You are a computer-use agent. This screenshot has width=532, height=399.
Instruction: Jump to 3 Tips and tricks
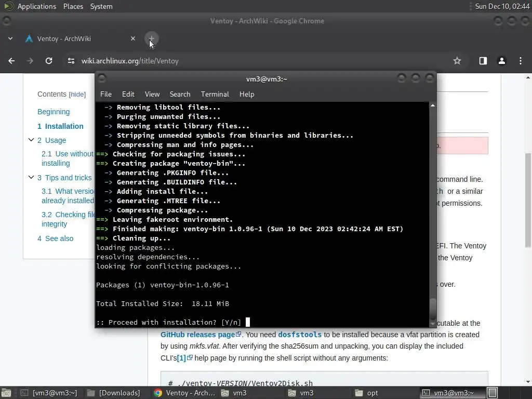[64, 178]
